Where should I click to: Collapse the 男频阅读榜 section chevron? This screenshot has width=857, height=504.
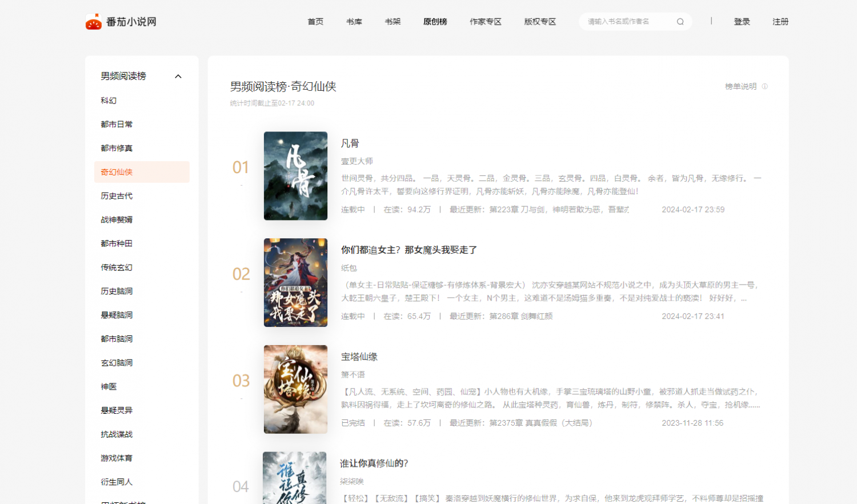178,77
